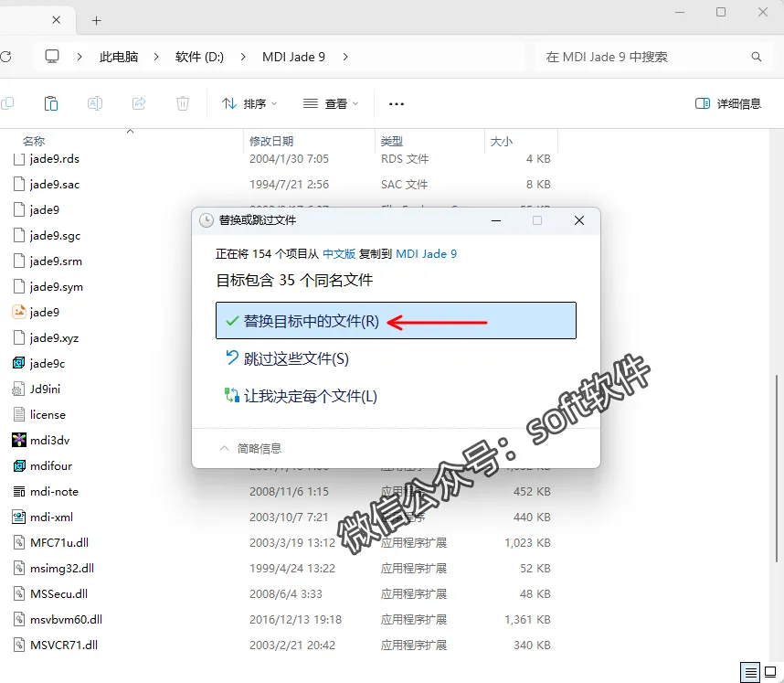Select the MFC71u.dll file icon
The image size is (784, 683).
click(x=18, y=543)
